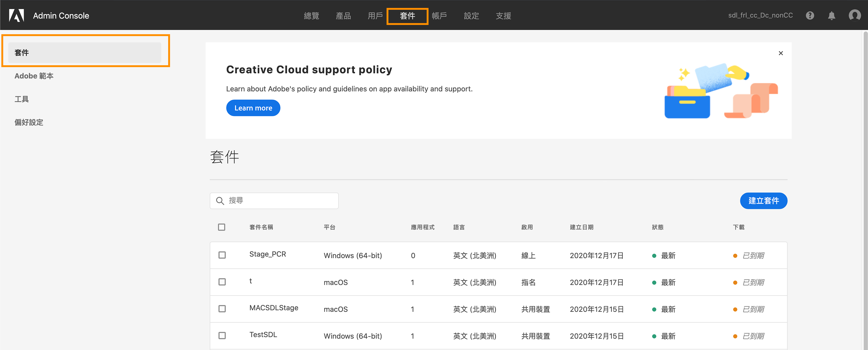Click the Learn more button
Viewport: 868px width, 350px height.
(x=253, y=108)
